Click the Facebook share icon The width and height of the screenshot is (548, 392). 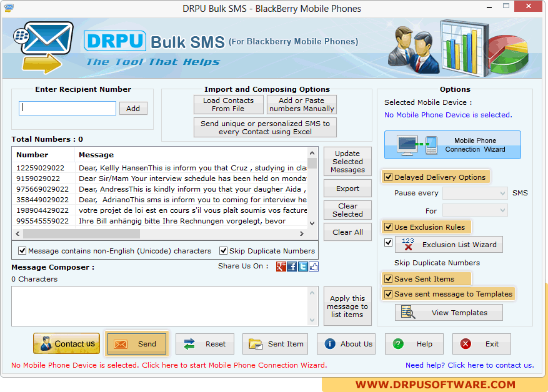click(x=292, y=267)
